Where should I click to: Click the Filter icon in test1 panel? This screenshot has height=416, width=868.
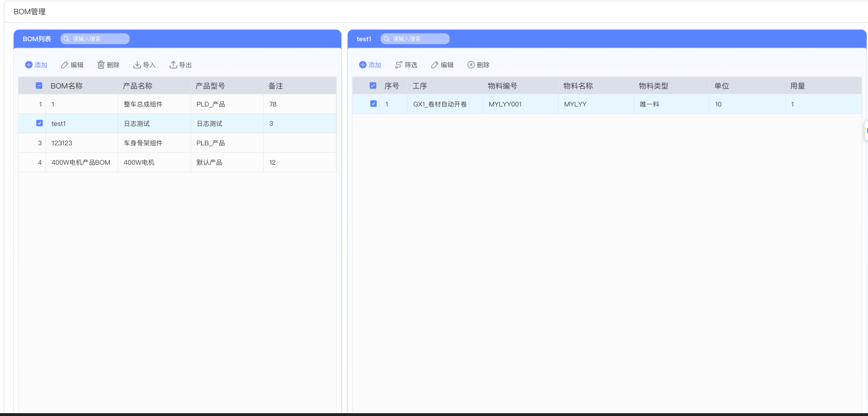point(399,65)
